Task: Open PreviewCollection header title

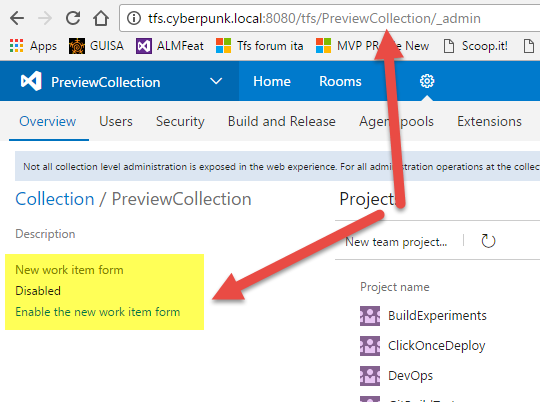Action: click(x=106, y=82)
